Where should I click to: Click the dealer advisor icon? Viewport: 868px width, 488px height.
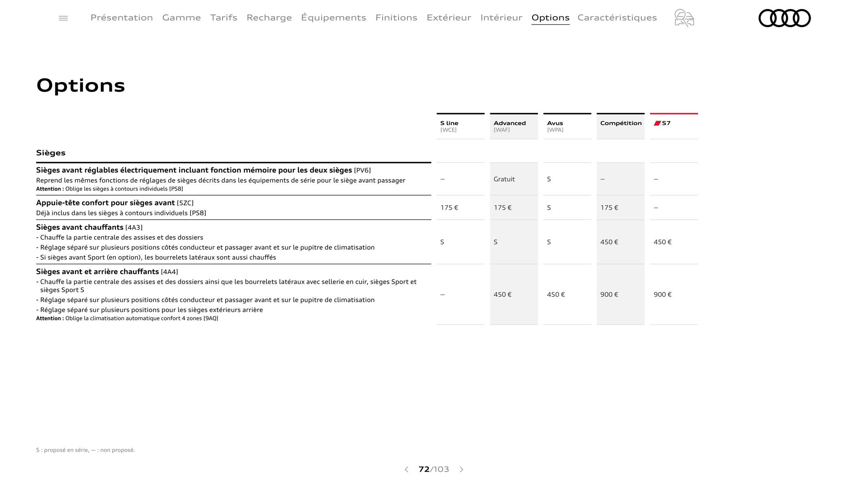coord(684,18)
